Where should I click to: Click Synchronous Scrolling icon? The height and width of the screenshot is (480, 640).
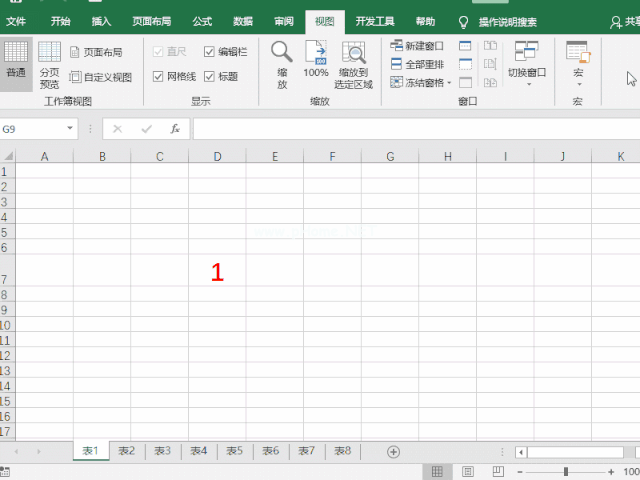tap(490, 64)
